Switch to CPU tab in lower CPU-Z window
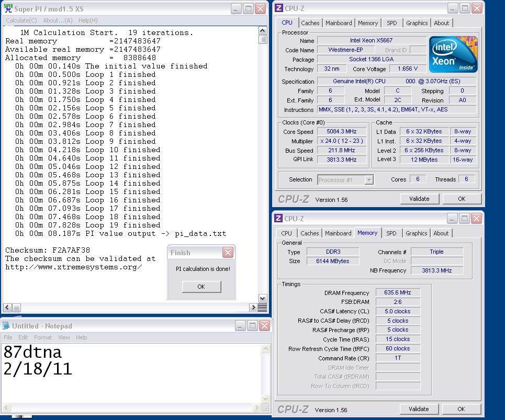Screen dimensions: 505x420 tap(286, 233)
